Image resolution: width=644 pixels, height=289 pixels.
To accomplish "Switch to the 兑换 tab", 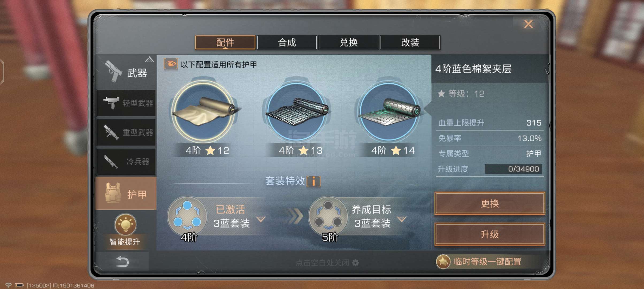I will point(348,43).
